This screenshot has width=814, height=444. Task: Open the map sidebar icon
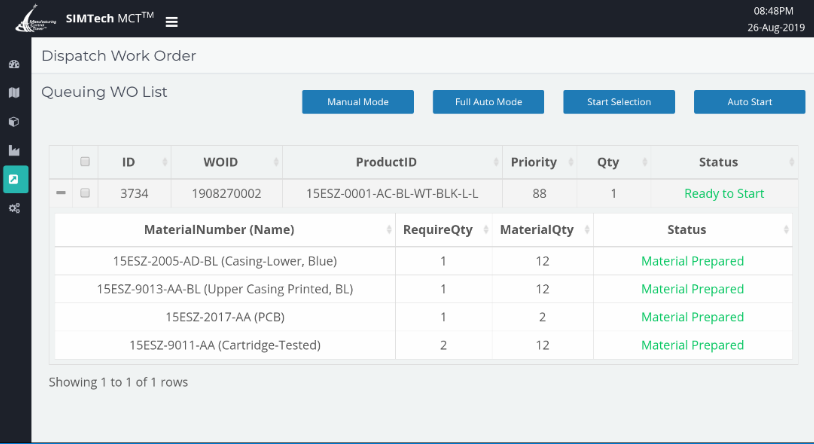[15, 93]
